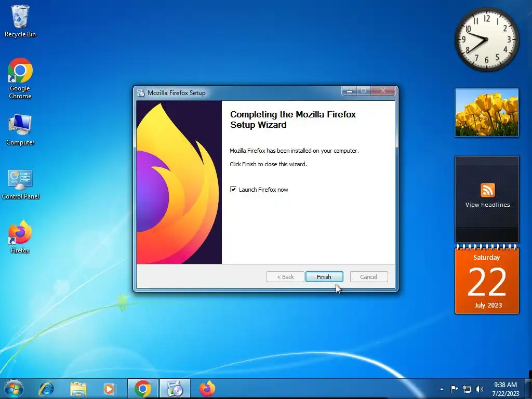Screen dimensions: 532x399
Task: Select the Computer desktop icon
Action: pyautogui.click(x=20, y=130)
